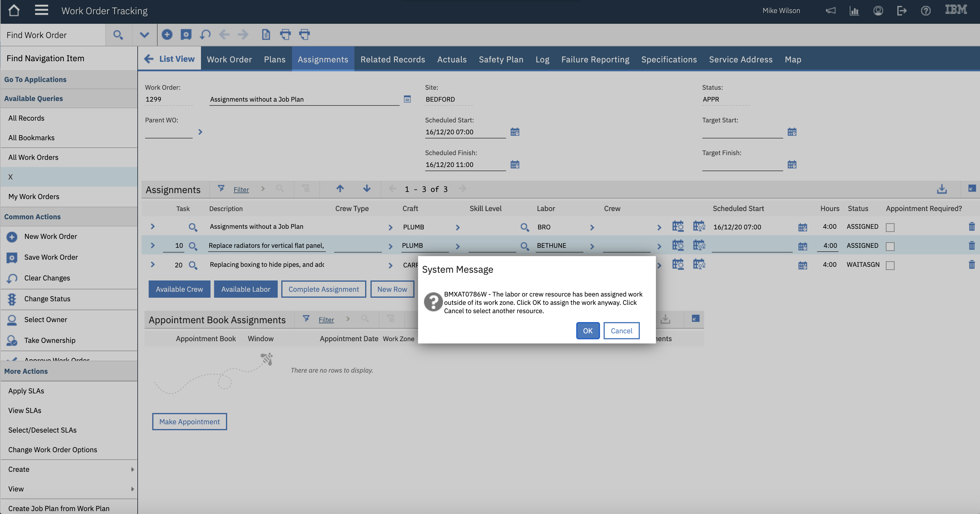Toggle Appointment Required for the WAITASGN row
Image resolution: width=980 pixels, height=514 pixels.
(x=890, y=265)
